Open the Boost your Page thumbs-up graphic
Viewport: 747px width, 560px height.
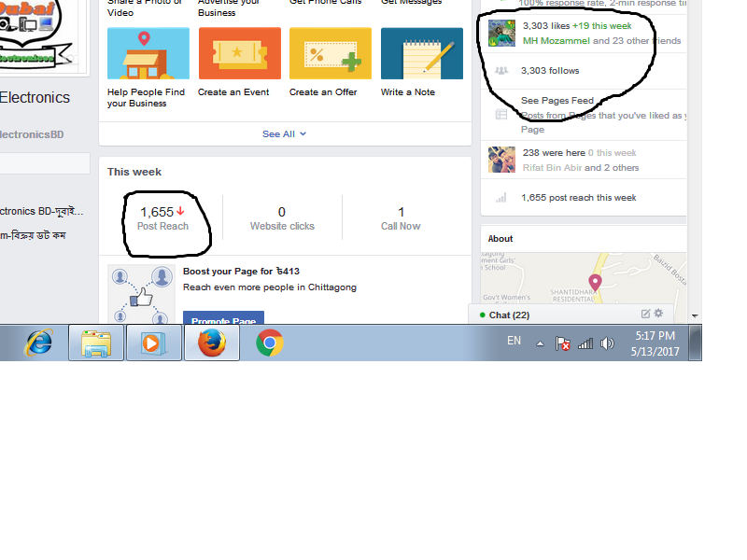(142, 294)
